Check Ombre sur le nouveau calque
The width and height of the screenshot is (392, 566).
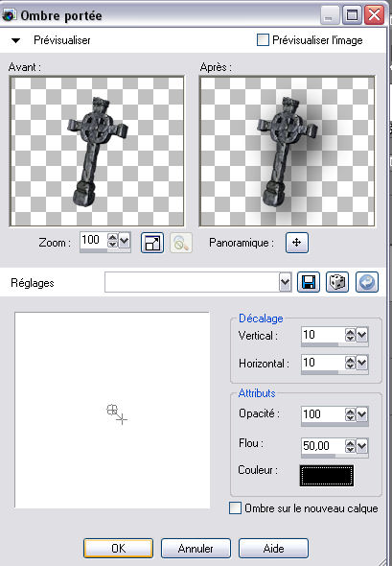click(x=235, y=508)
